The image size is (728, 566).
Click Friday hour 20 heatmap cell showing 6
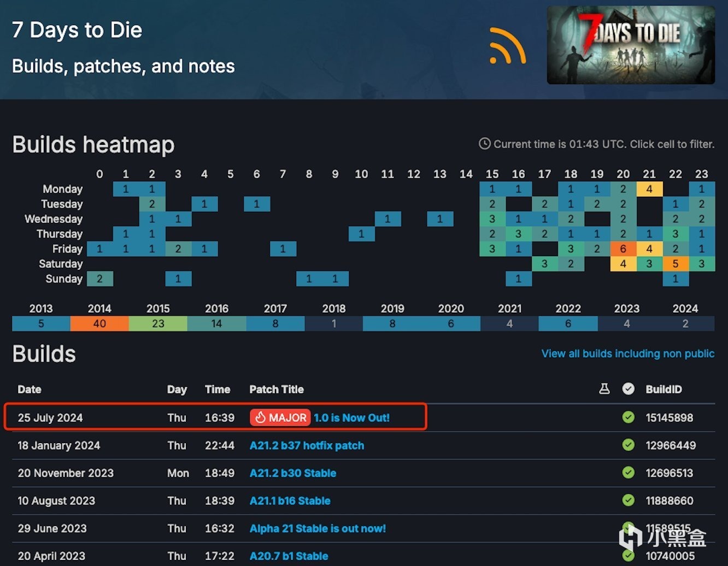coord(623,249)
